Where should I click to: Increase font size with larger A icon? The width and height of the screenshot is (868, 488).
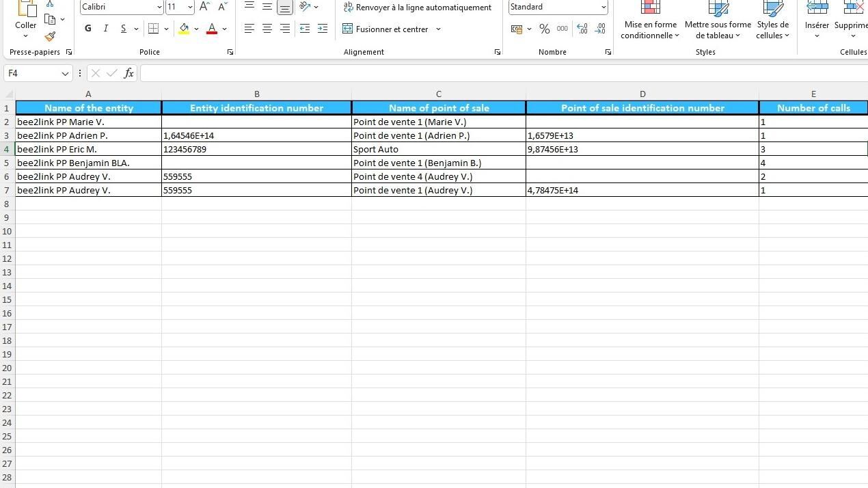(204, 7)
